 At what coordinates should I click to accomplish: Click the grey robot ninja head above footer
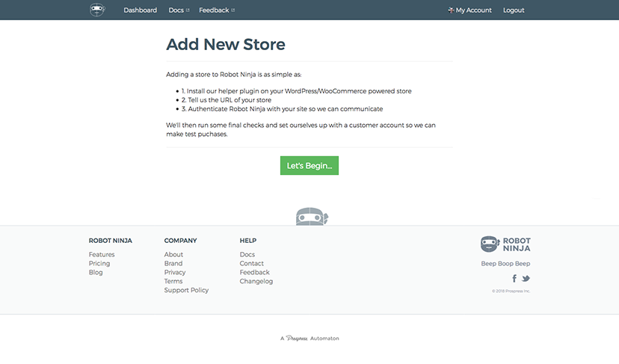click(312, 216)
